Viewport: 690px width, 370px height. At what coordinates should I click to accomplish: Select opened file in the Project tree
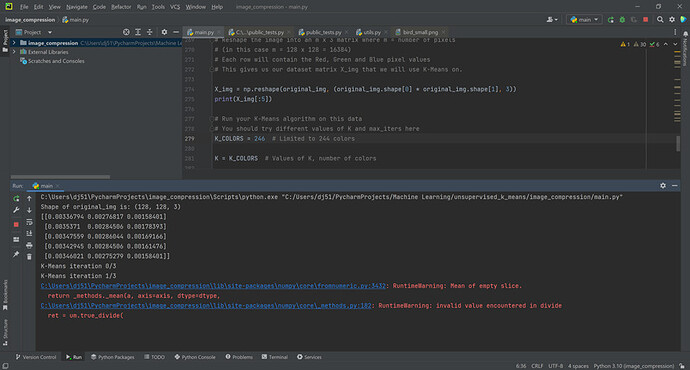coord(126,32)
